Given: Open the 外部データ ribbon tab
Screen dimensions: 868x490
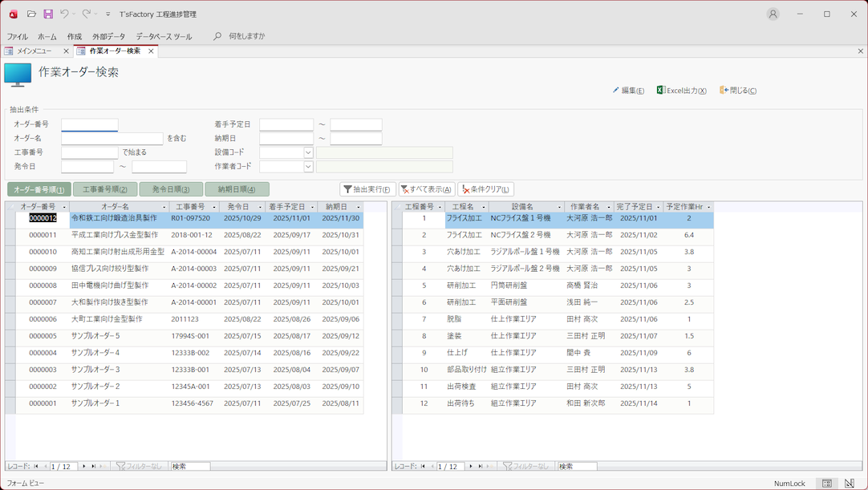Looking at the screenshot, I should 108,36.
